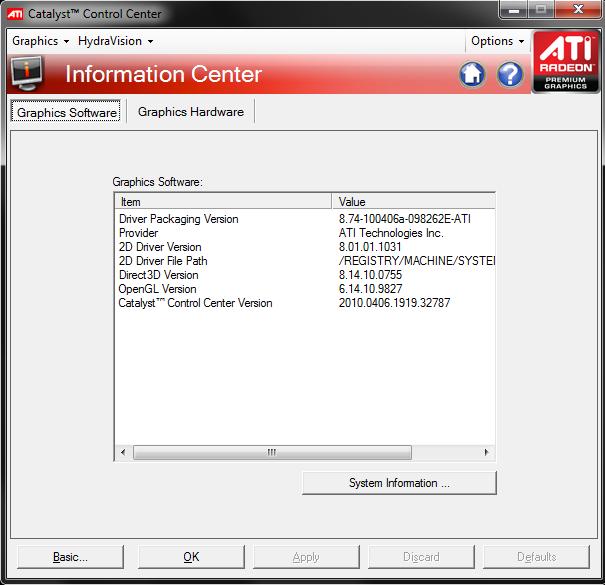The height and width of the screenshot is (585, 605).
Task: Click value 8.14.10.0755
Action: [370, 275]
